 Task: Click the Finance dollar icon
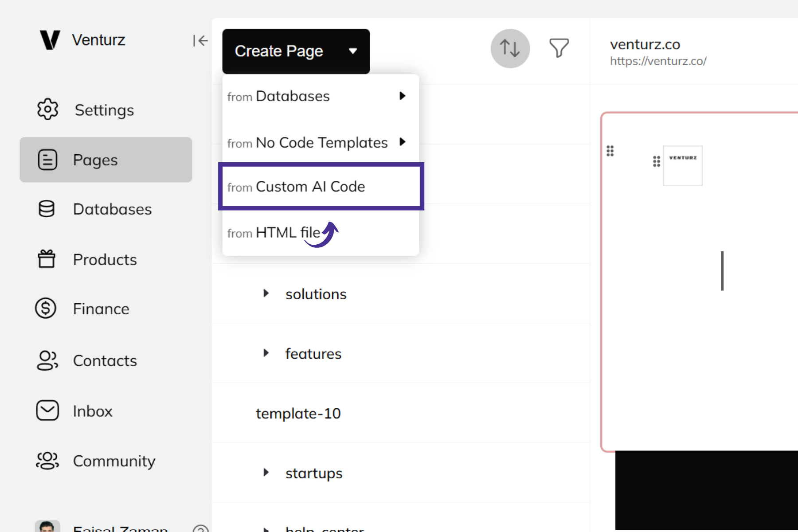click(x=46, y=308)
